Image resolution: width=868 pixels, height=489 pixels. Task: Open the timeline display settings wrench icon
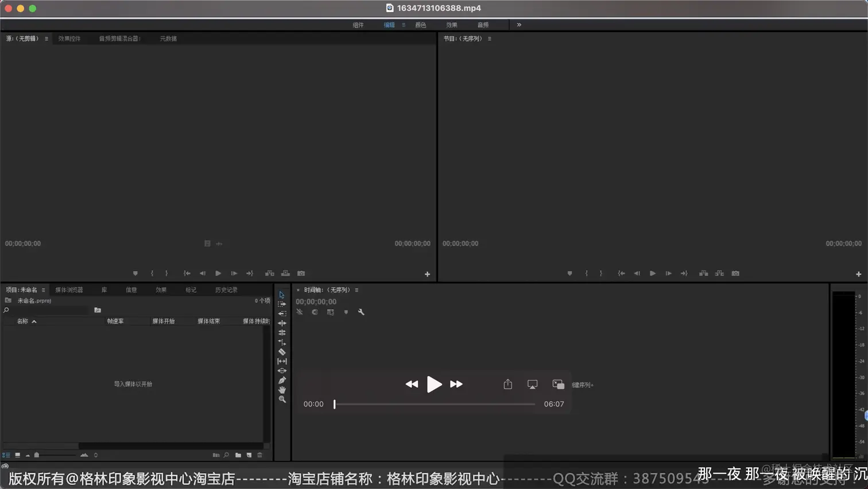[362, 312]
